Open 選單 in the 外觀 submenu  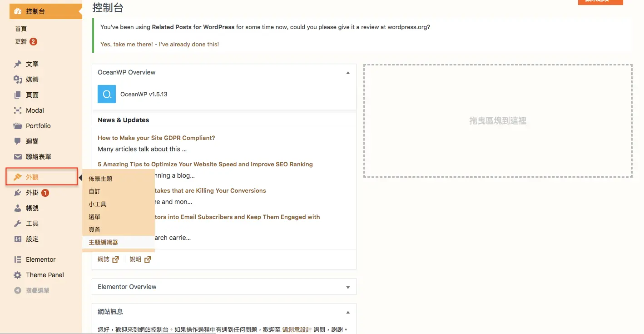tap(94, 217)
